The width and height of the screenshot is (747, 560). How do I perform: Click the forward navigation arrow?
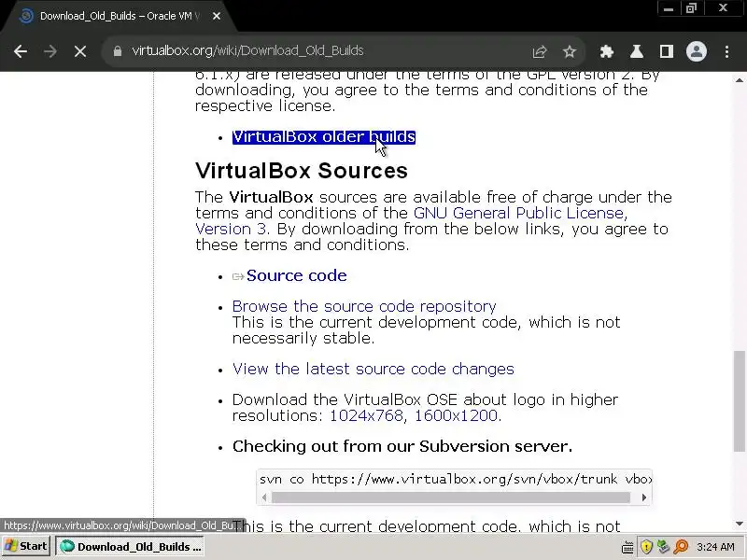point(50,51)
